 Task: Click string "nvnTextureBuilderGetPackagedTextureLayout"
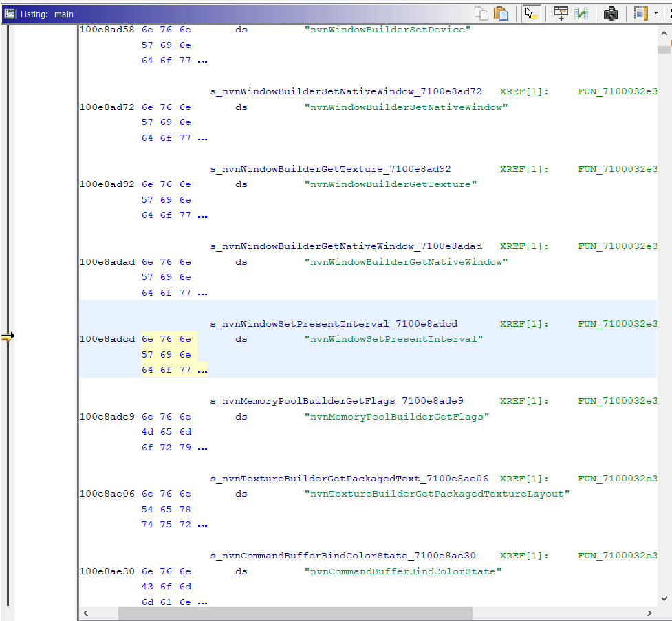[437, 494]
